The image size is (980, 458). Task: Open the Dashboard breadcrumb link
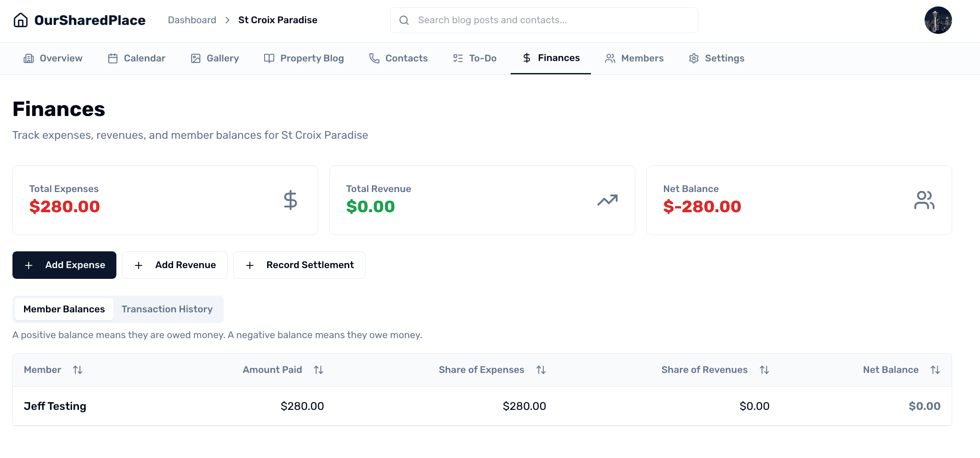coord(192,20)
